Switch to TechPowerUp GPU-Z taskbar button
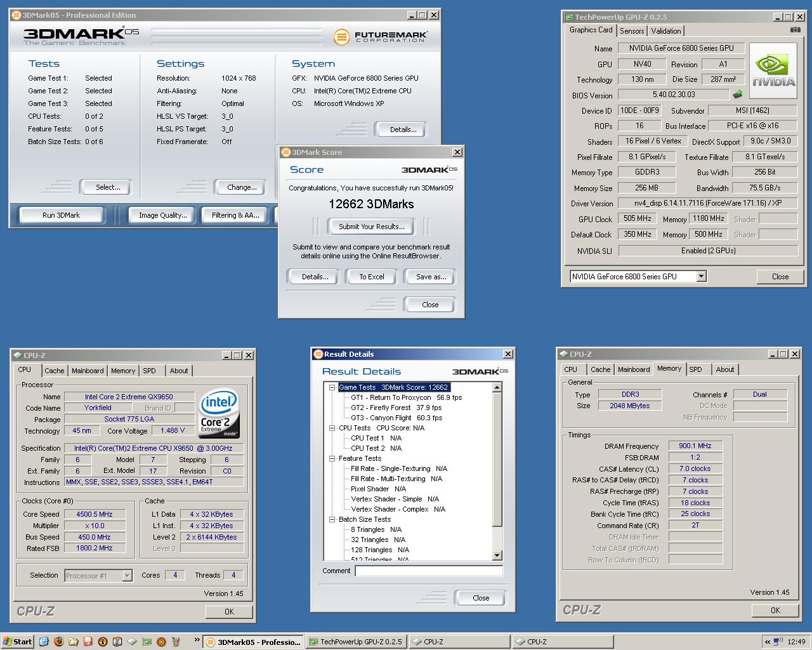This screenshot has width=812, height=650. (x=357, y=642)
